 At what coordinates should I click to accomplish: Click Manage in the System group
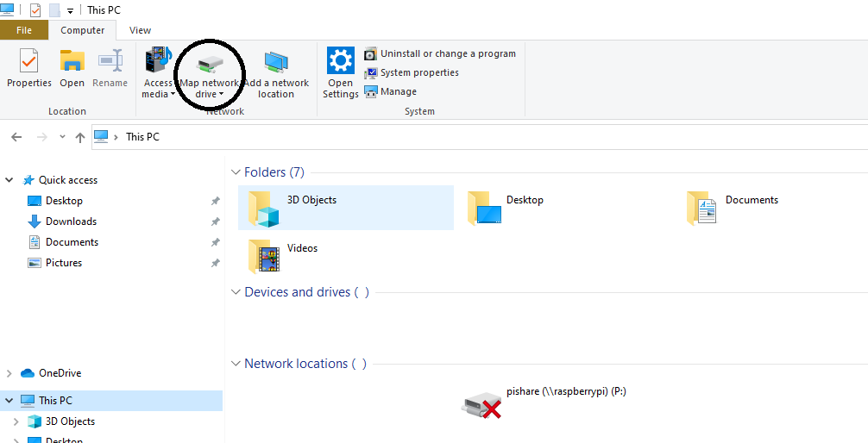click(x=398, y=91)
